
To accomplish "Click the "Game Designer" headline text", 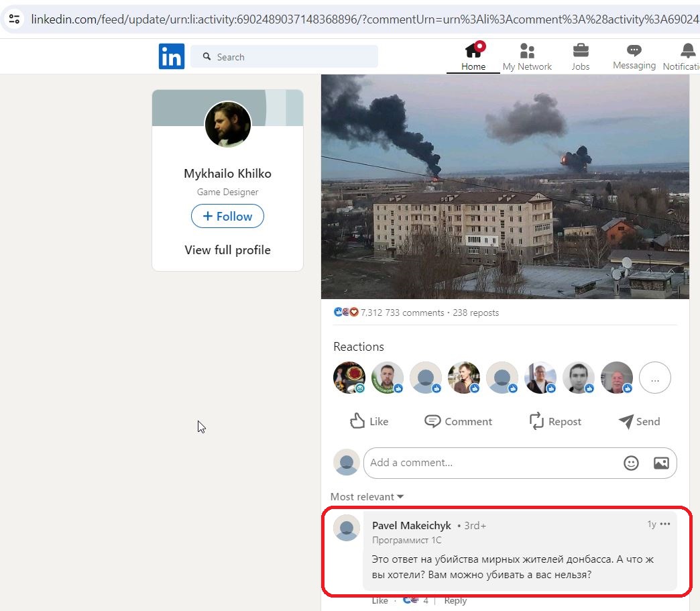I will (x=228, y=192).
